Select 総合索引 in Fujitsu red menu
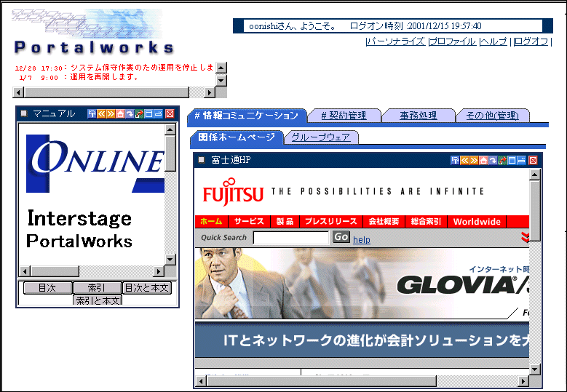 click(x=427, y=222)
